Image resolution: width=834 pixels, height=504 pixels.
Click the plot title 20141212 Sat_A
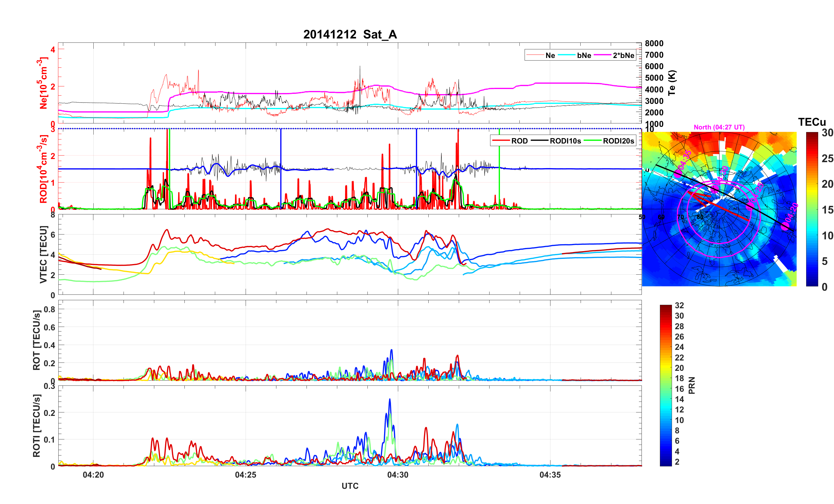point(350,34)
